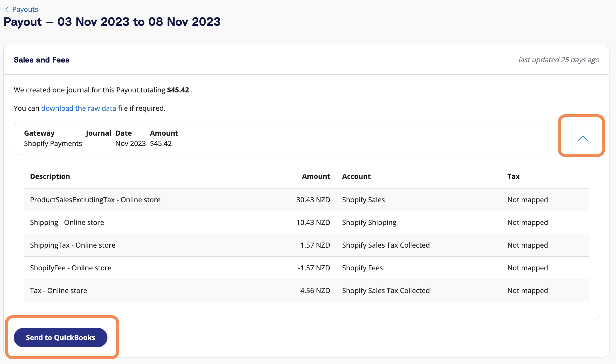The image size is (616, 364).
Task: Click the -1.57 NZD fee amount
Action: (314, 268)
